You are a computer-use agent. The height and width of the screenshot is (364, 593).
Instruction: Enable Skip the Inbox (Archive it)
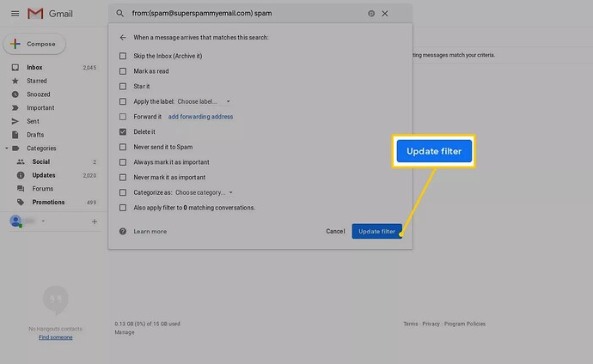pyautogui.click(x=123, y=56)
